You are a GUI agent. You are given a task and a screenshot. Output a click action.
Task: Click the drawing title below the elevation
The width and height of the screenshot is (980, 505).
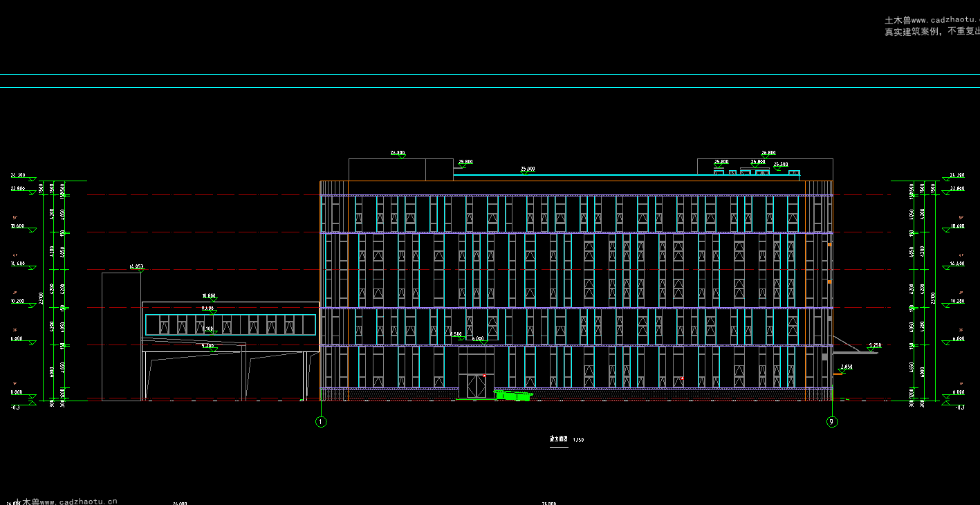coord(558,439)
